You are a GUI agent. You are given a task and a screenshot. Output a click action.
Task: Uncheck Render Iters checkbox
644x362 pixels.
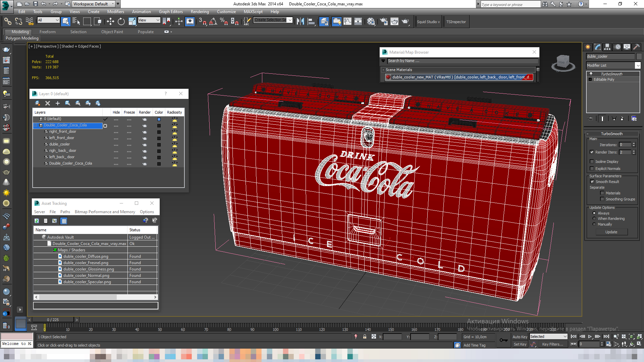click(592, 152)
